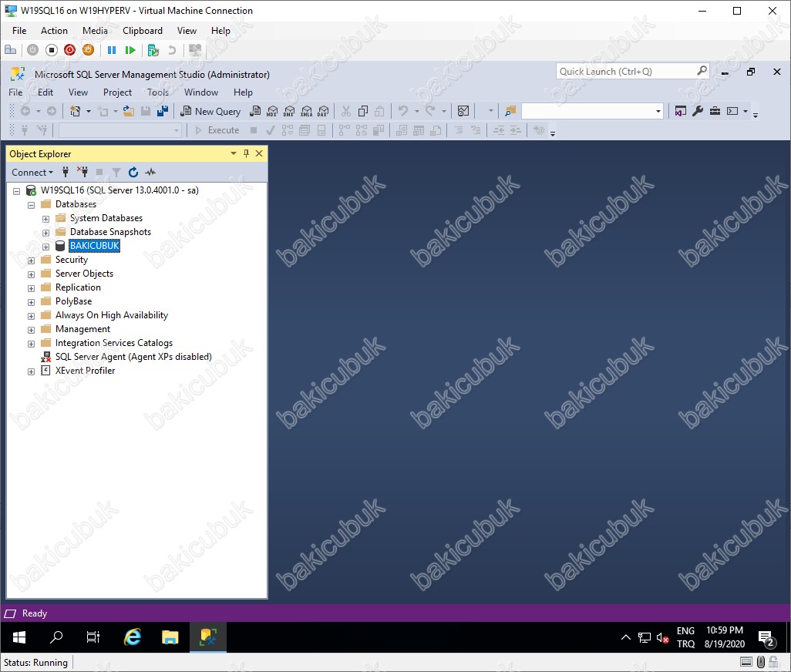Click the Analysis Services DMX Query icon
This screenshot has height=672, width=791.
[289, 112]
